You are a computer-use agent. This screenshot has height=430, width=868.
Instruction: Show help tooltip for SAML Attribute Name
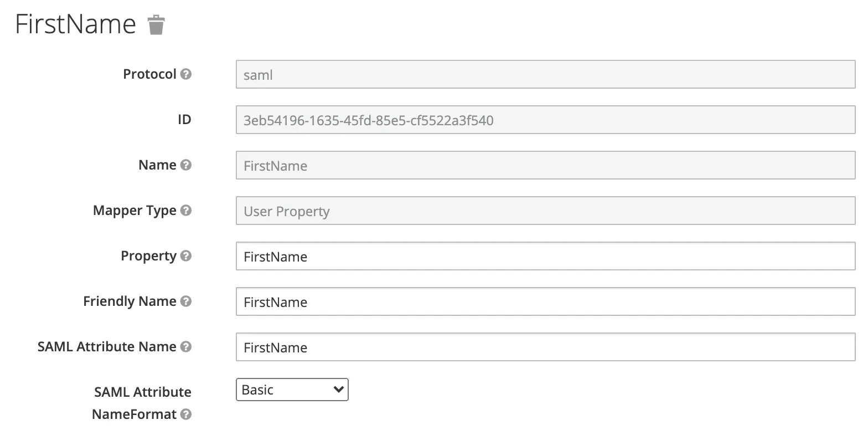point(186,347)
